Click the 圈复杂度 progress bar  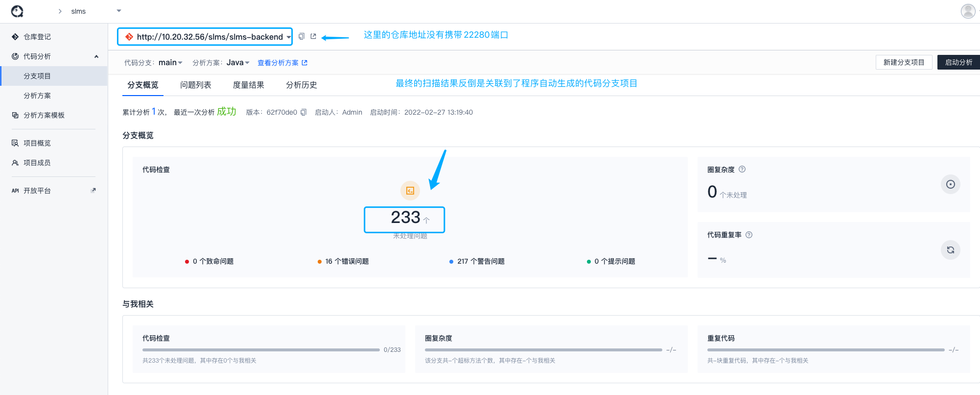coord(543,350)
